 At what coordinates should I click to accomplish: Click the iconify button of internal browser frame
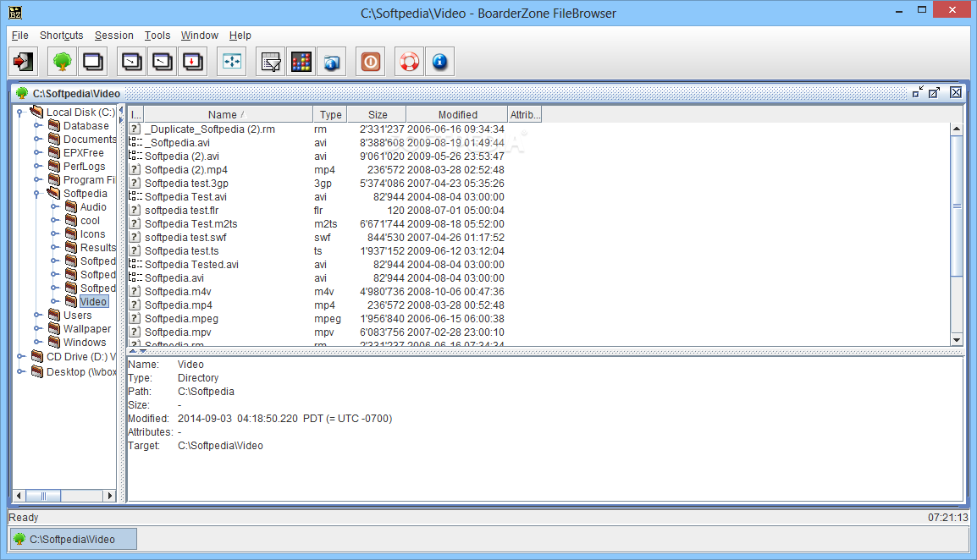[917, 93]
